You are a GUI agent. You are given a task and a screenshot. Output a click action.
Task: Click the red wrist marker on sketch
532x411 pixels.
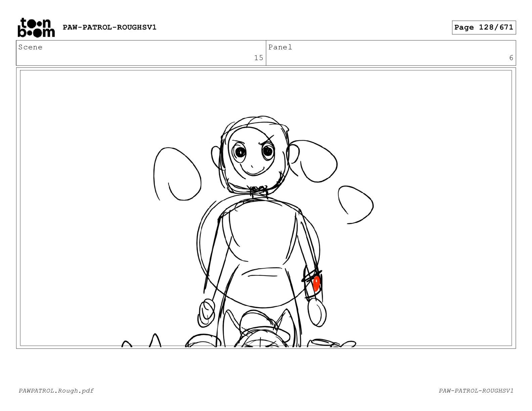(x=316, y=284)
